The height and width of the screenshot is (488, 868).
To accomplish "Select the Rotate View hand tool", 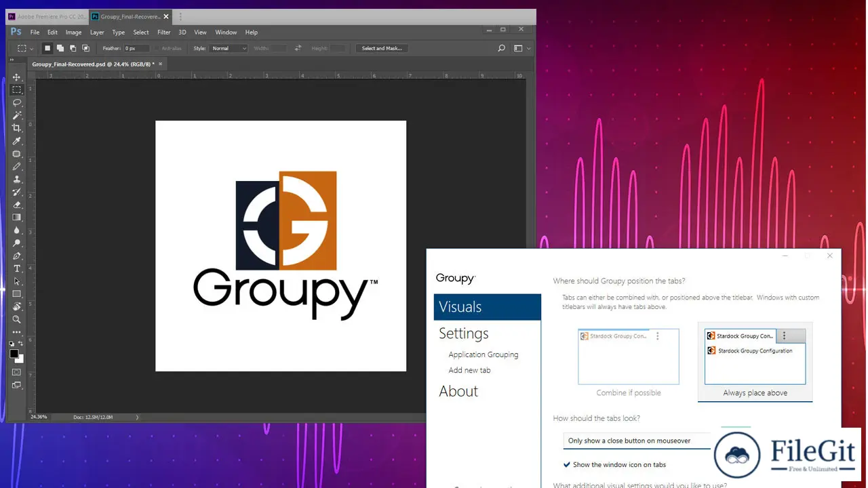I will coord(17,307).
